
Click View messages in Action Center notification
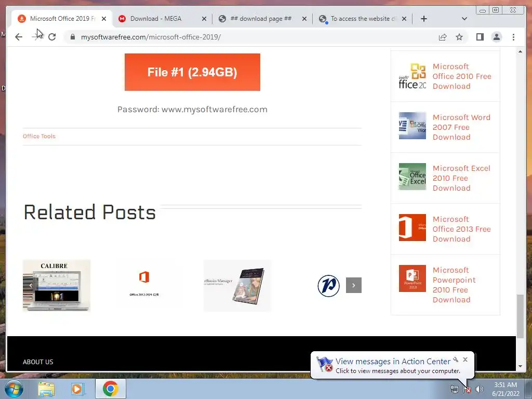(x=393, y=362)
